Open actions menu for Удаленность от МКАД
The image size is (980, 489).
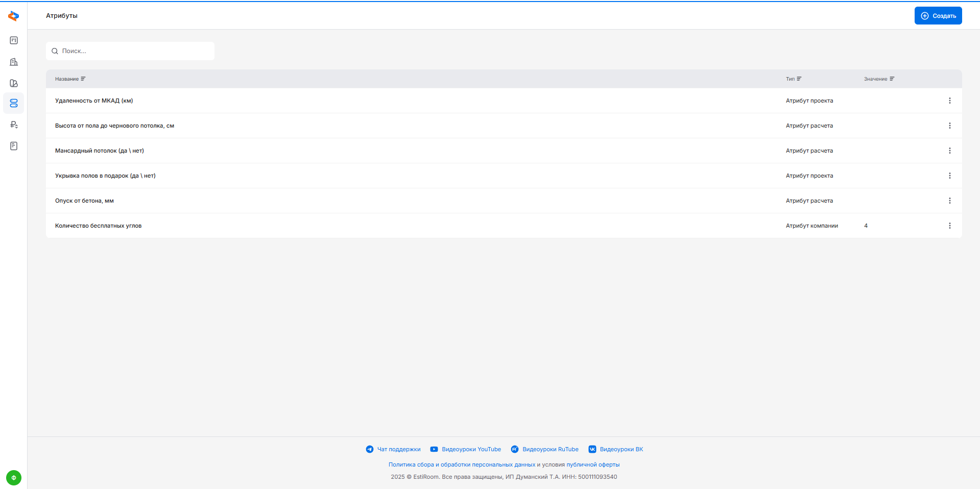tap(949, 101)
